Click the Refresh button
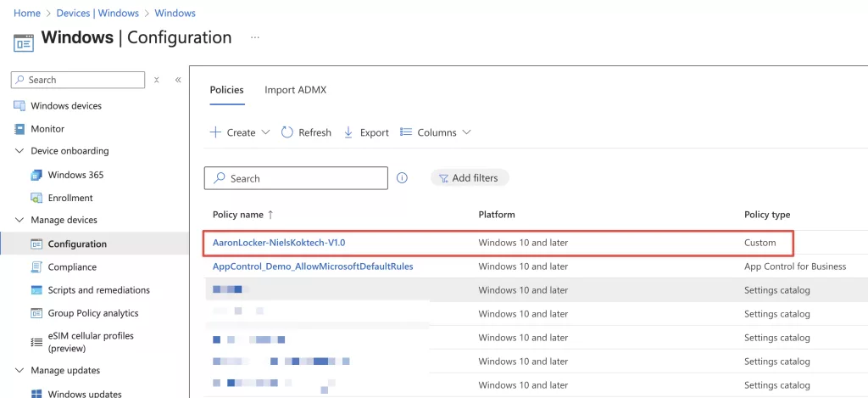Image resolution: width=868 pixels, height=398 pixels. click(x=306, y=132)
